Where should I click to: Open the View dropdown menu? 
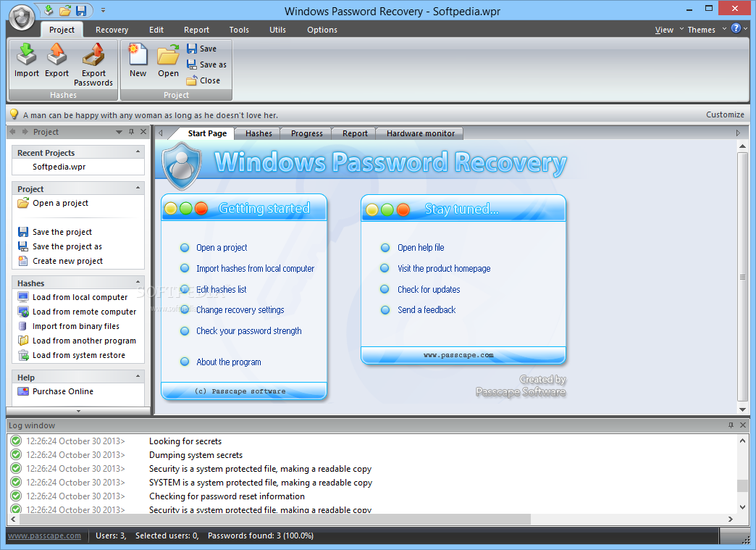tap(668, 30)
